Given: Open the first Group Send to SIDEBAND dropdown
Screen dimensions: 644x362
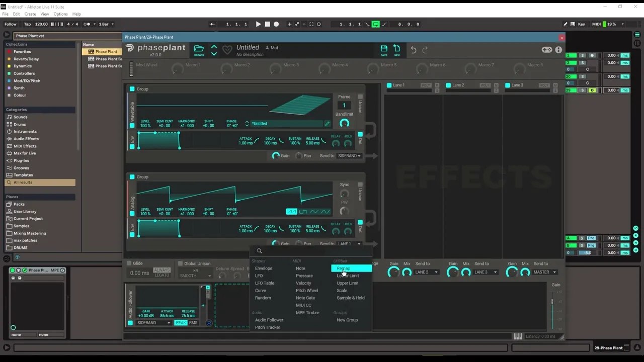Looking at the screenshot, I should tap(349, 156).
